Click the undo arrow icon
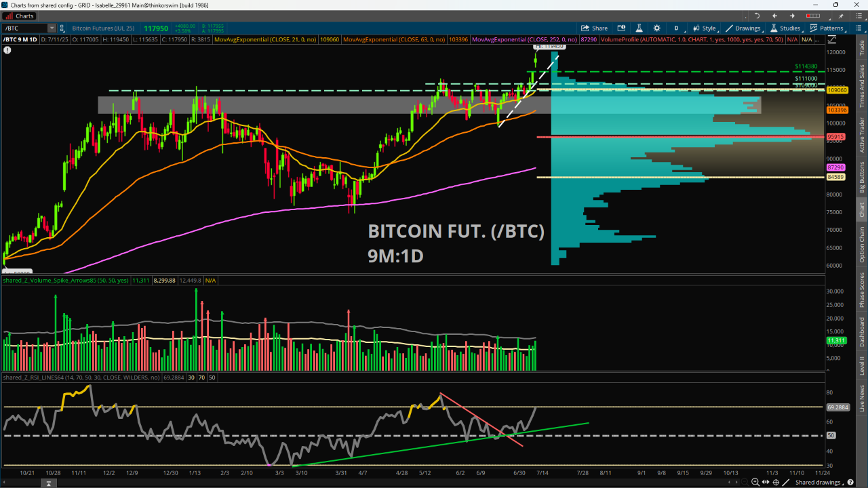Image resolution: width=868 pixels, height=488 pixels. [x=757, y=16]
